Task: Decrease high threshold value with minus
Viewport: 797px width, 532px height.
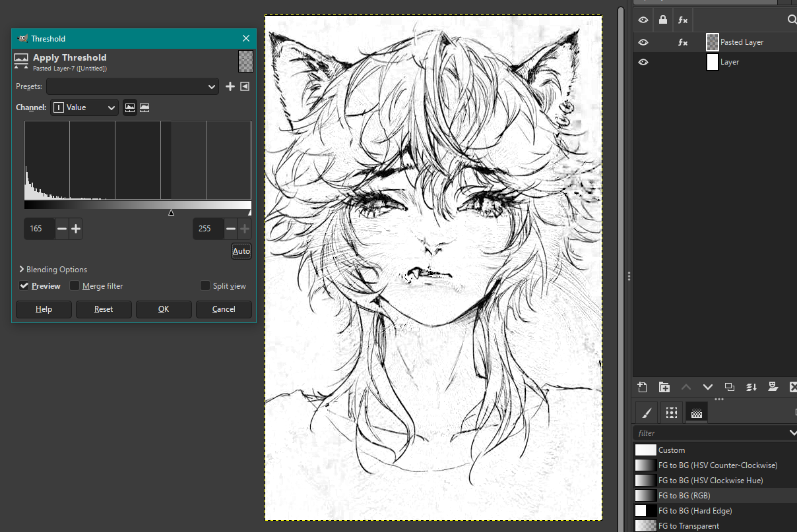Action: click(230, 229)
